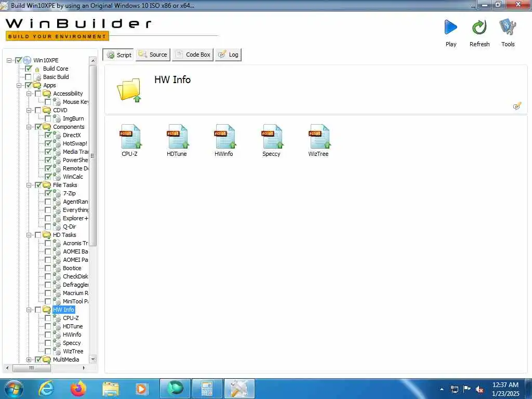532x399 pixels.
Task: Click the tree horizontal scrollbar thumb
Action: [x=32, y=368]
